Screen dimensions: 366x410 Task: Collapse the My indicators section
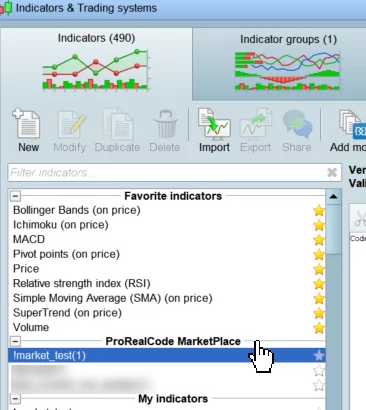pyautogui.click(x=15, y=398)
